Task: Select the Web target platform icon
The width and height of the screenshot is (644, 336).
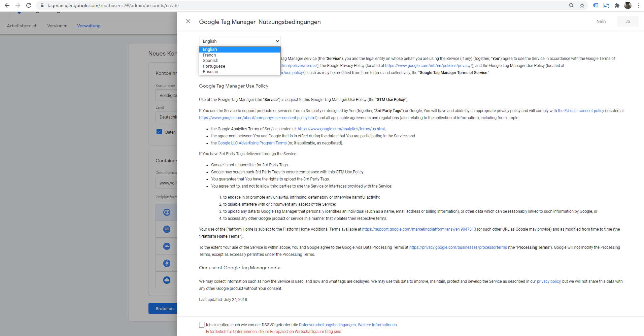Action: [x=167, y=212]
